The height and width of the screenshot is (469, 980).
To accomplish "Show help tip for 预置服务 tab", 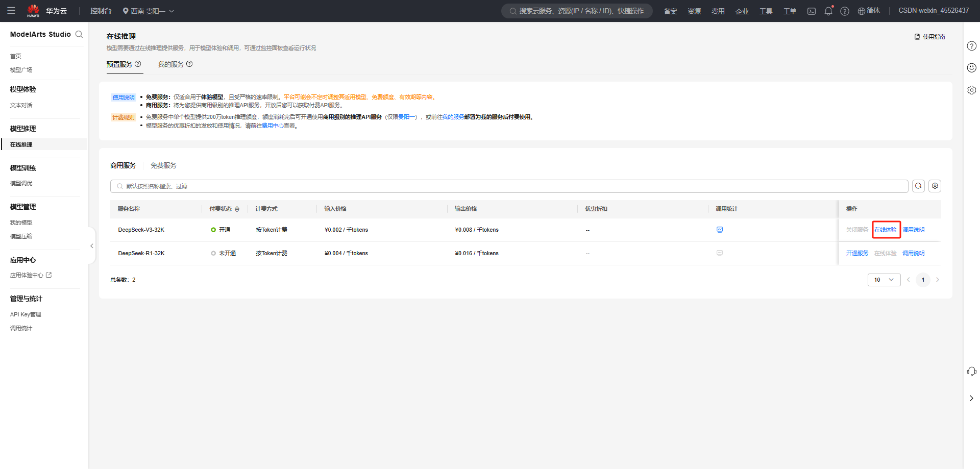I will 138,64.
